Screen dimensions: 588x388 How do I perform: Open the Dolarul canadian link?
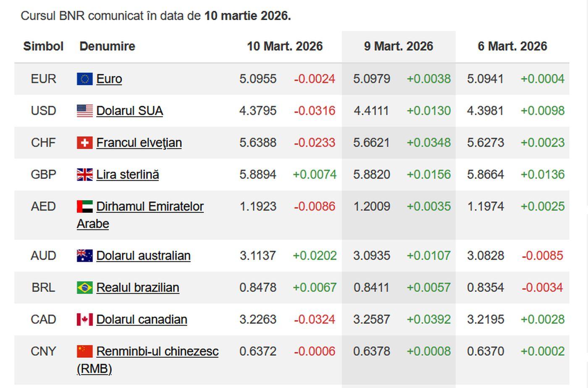pos(142,319)
